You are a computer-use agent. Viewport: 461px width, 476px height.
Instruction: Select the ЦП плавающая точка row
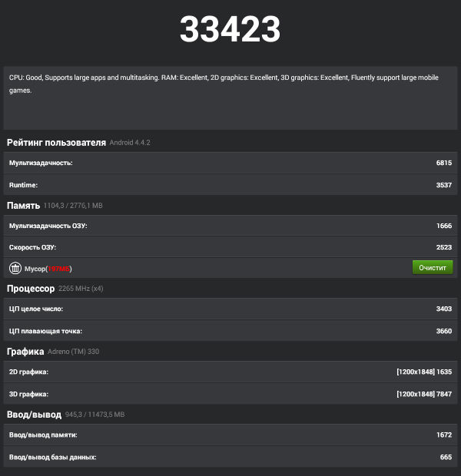(x=230, y=331)
